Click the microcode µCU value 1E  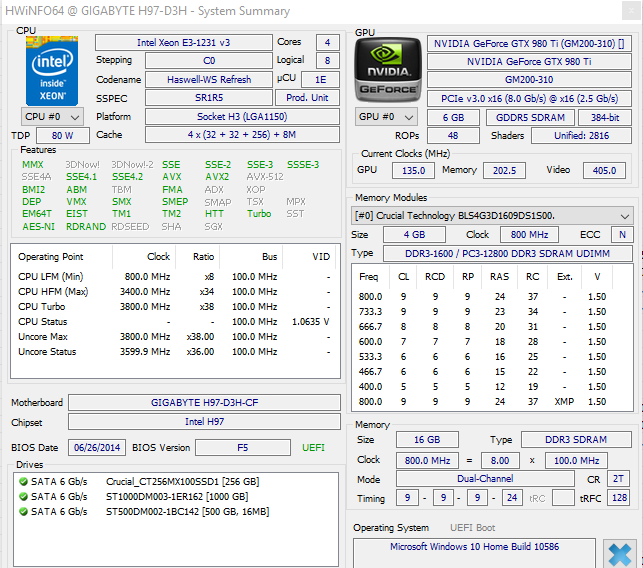click(x=320, y=80)
